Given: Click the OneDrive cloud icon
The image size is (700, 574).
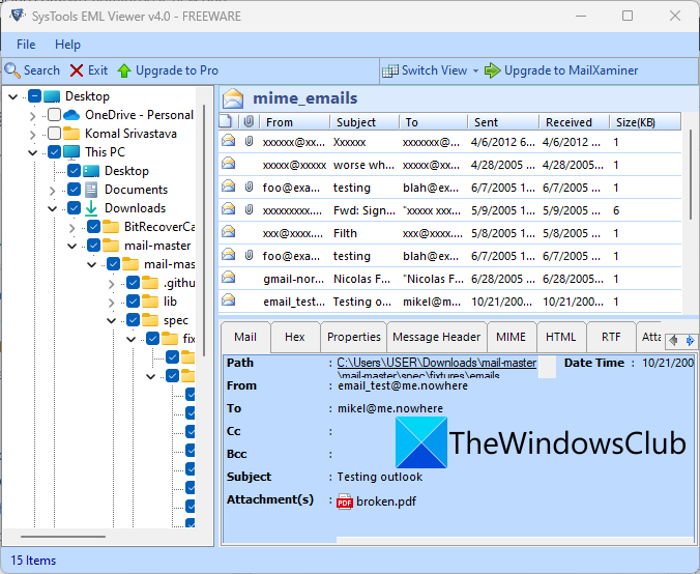Looking at the screenshot, I should 71,115.
